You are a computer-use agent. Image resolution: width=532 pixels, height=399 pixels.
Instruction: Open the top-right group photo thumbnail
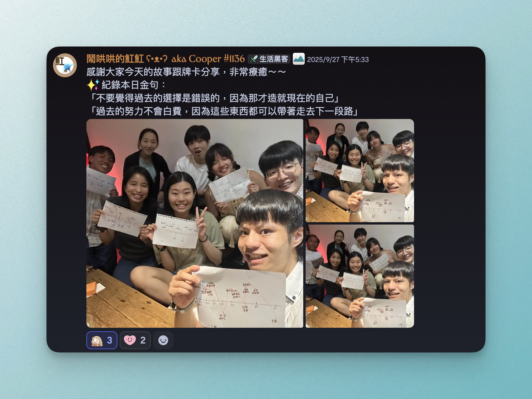coord(360,170)
